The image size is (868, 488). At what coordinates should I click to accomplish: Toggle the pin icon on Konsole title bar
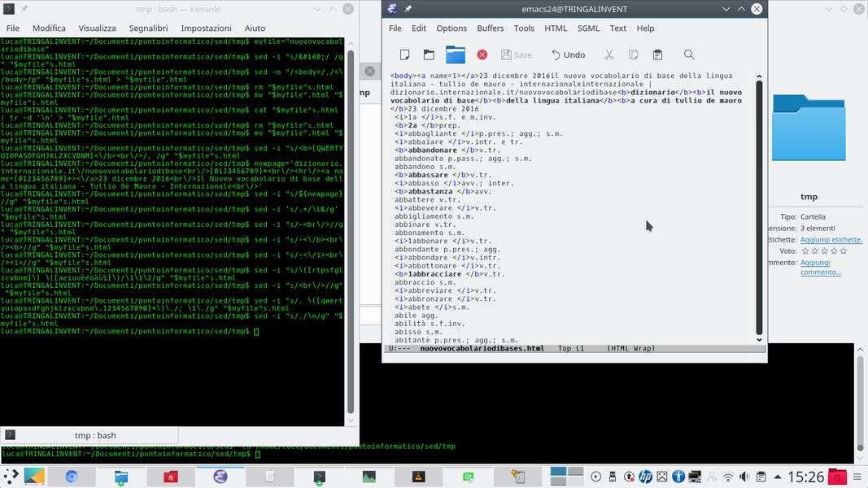click(24, 9)
